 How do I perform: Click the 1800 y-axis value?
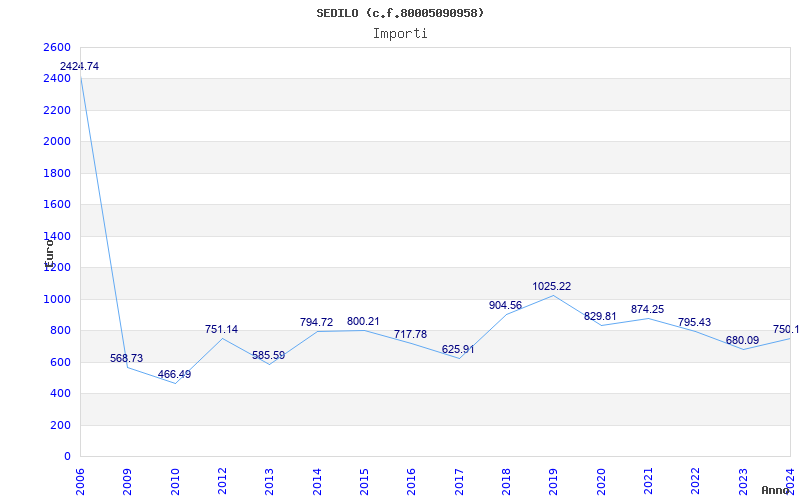coord(57,173)
